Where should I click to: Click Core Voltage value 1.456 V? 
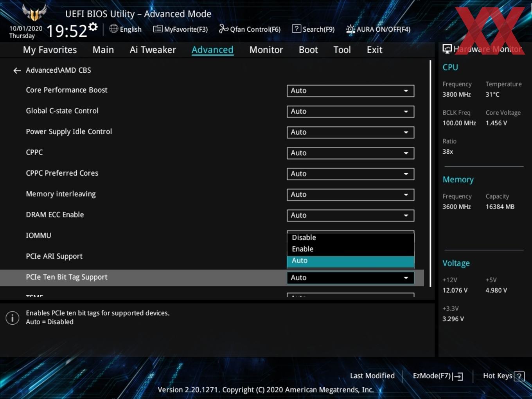496,123
